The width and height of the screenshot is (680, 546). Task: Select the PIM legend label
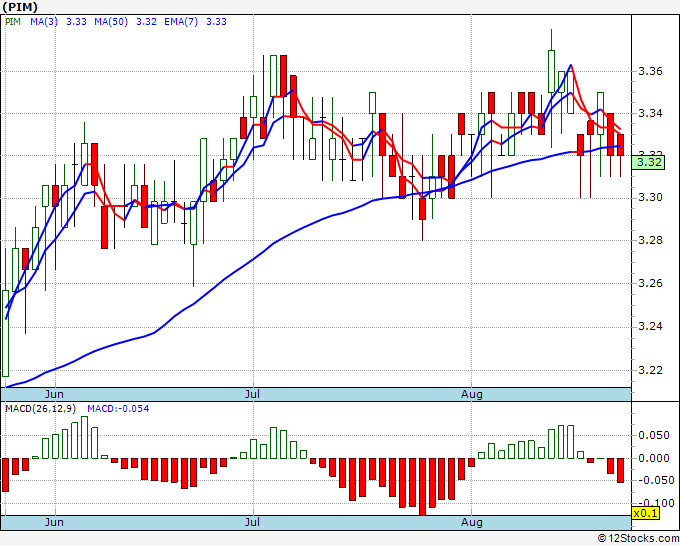13,22
